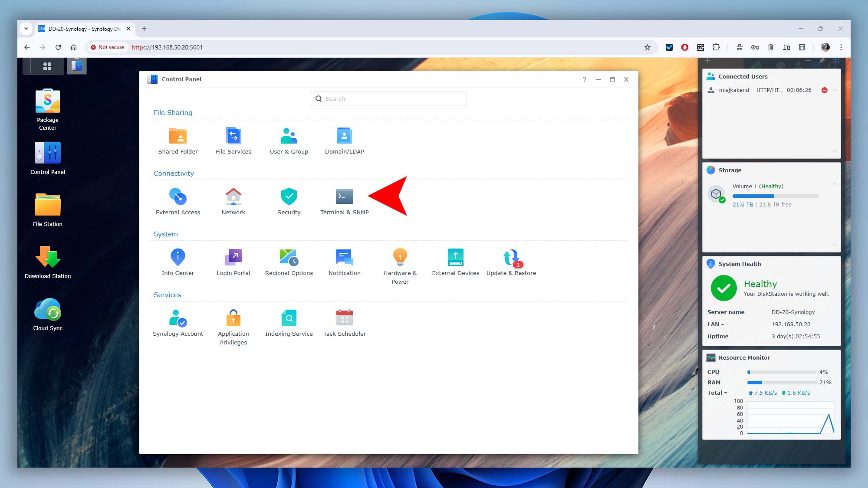The width and height of the screenshot is (868, 488).
Task: Click the System section heading
Action: (x=166, y=234)
